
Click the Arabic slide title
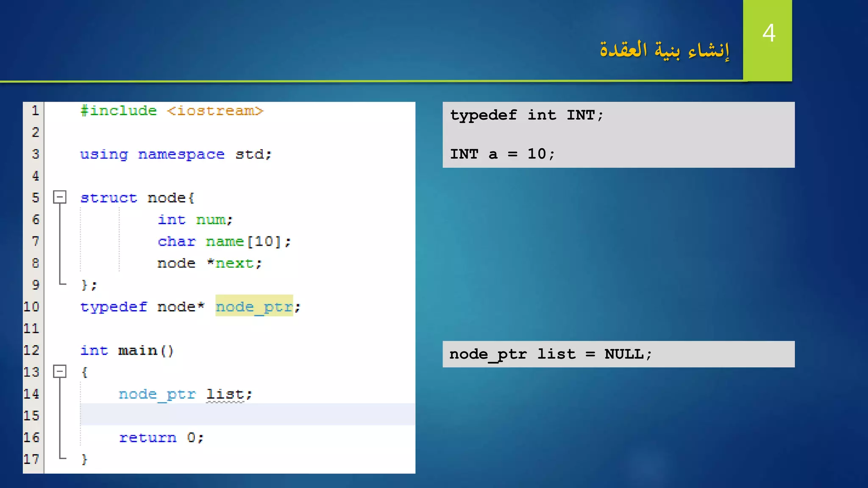click(665, 50)
